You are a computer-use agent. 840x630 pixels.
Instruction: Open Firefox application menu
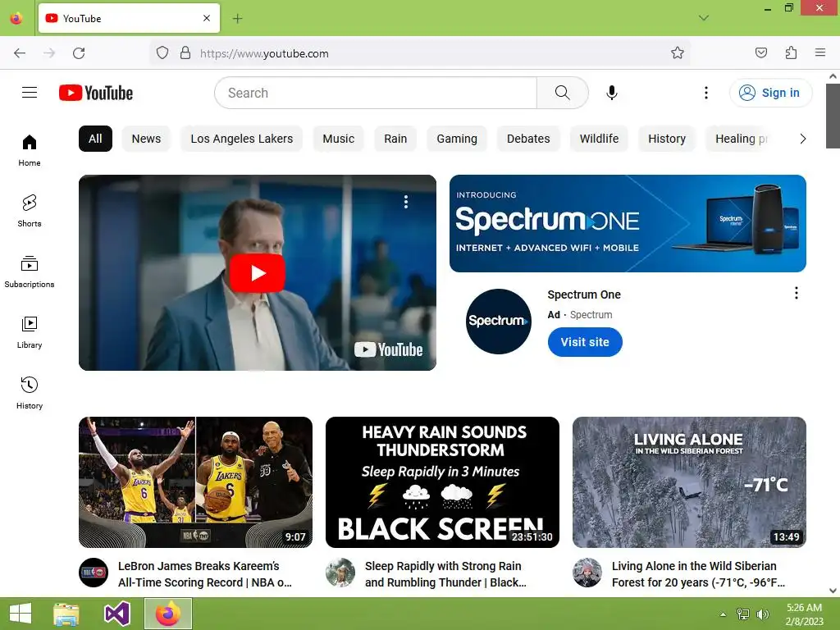pyautogui.click(x=820, y=53)
